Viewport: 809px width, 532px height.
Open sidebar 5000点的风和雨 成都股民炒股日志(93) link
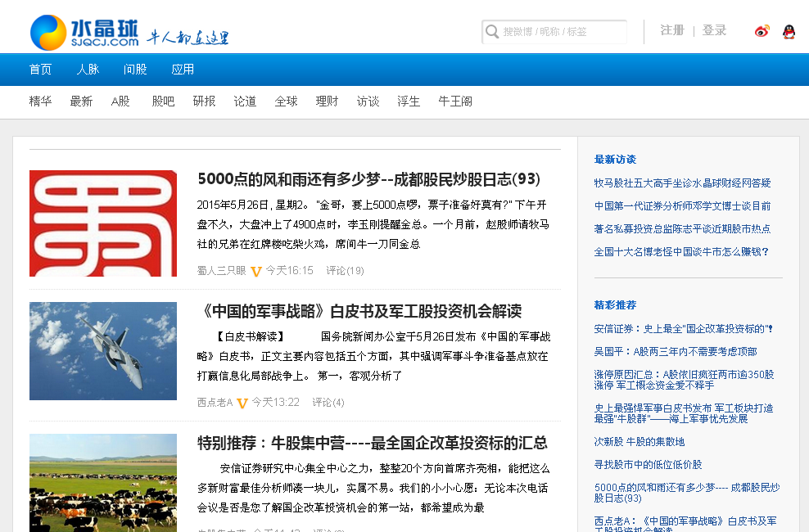coord(687,493)
